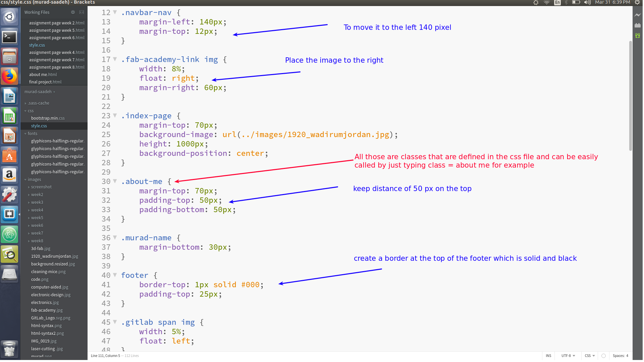
Task: Collapse the .navbar-nav rule fold triangle
Action: pos(115,12)
